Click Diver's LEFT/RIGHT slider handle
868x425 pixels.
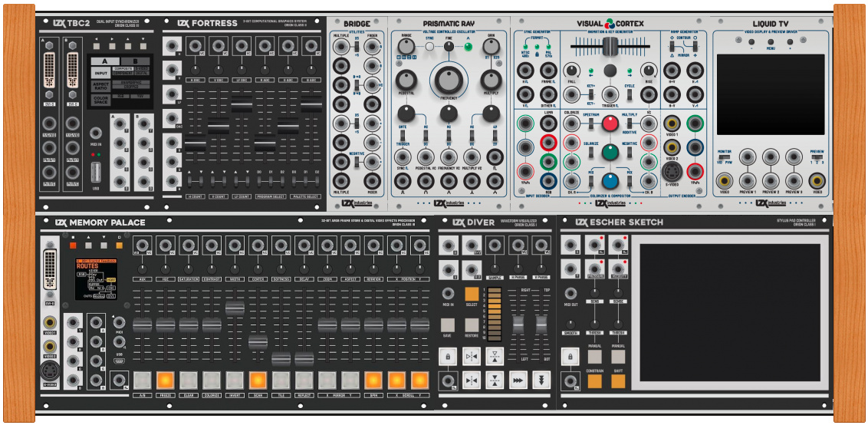pos(518,325)
